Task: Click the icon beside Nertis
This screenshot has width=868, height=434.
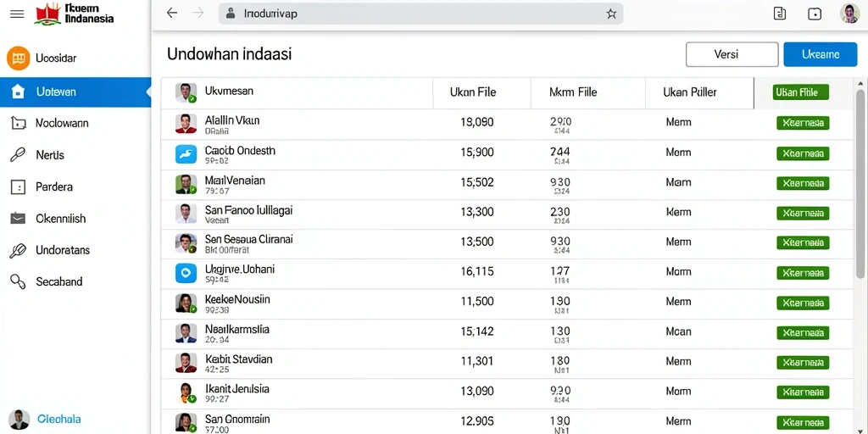Action: [x=19, y=155]
